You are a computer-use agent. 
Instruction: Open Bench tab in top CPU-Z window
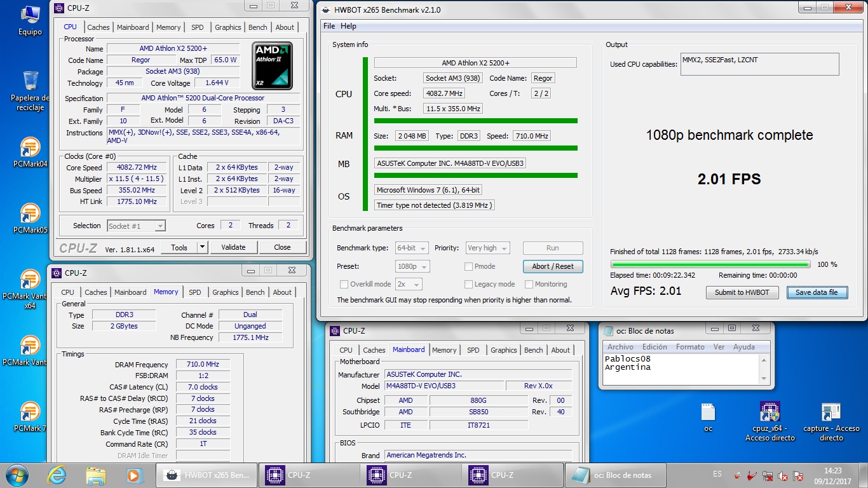[257, 27]
